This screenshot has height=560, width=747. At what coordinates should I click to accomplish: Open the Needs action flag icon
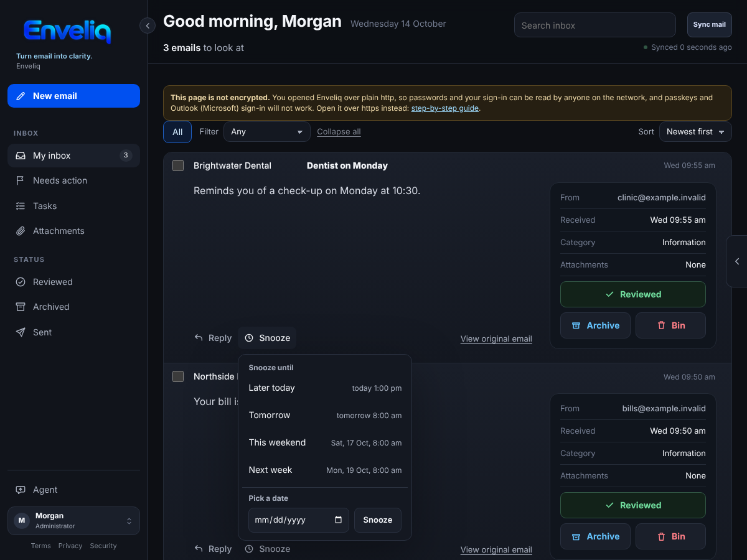(x=21, y=180)
